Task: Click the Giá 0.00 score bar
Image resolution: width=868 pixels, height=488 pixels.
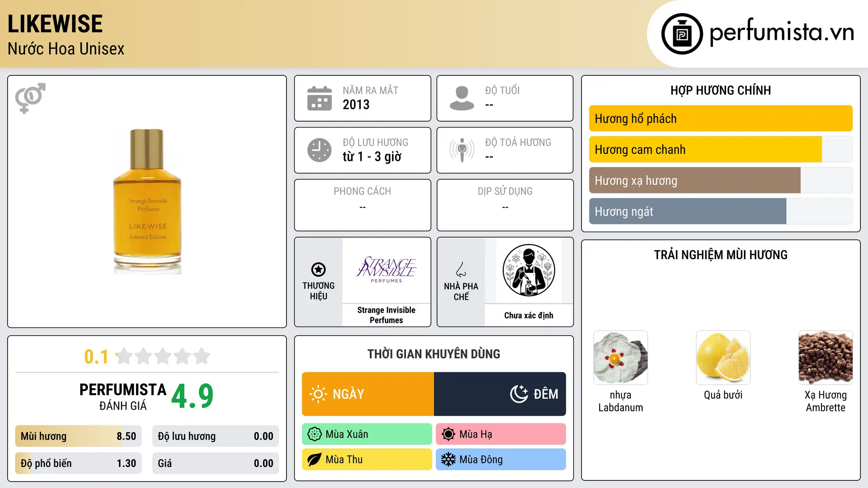Action: tap(215, 463)
